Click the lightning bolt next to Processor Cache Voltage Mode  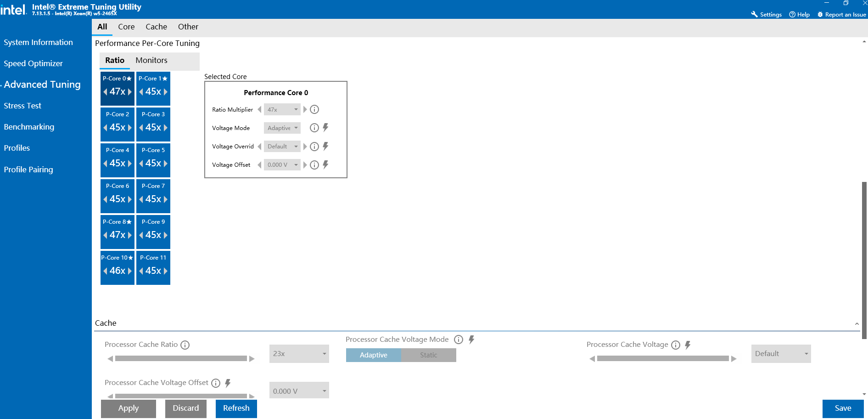tap(471, 340)
